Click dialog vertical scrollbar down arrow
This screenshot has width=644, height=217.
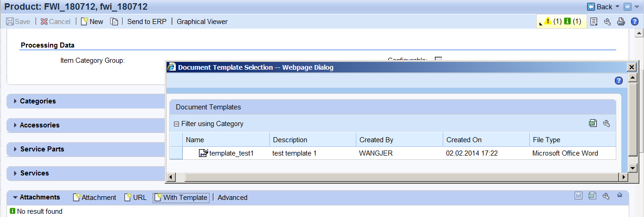point(632,169)
